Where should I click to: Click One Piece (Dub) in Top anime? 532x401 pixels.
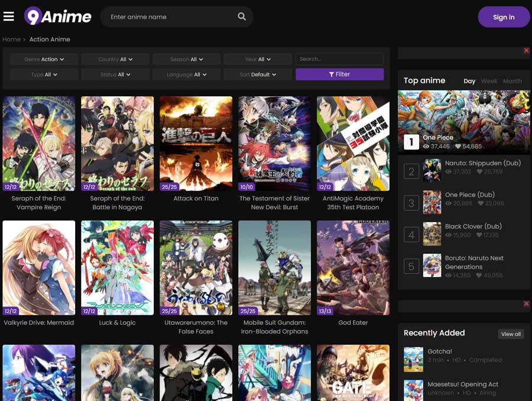tap(470, 194)
